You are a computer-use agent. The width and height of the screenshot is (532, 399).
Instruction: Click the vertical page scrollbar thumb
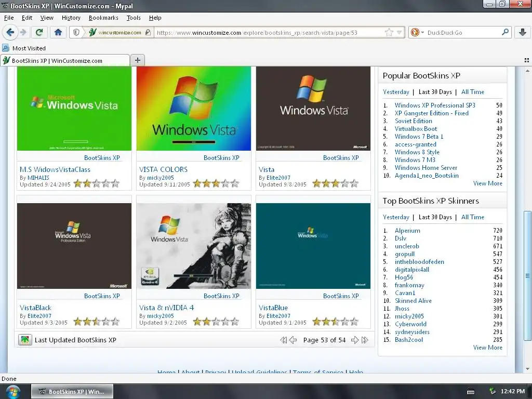point(527,275)
